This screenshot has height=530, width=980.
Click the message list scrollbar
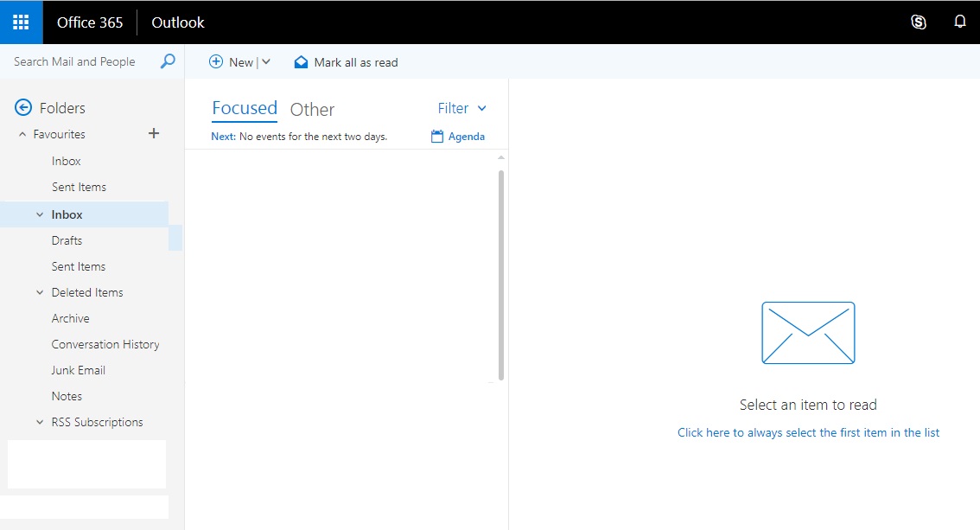[x=500, y=275]
